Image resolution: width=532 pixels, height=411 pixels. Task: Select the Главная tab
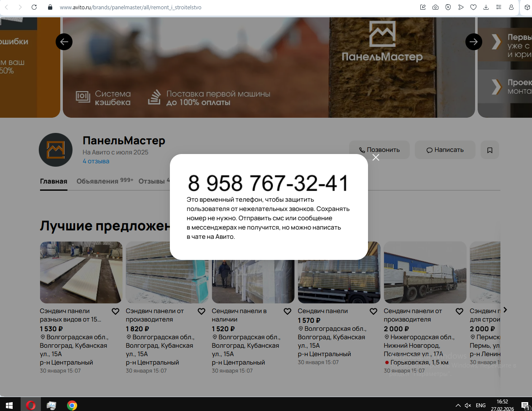(54, 181)
